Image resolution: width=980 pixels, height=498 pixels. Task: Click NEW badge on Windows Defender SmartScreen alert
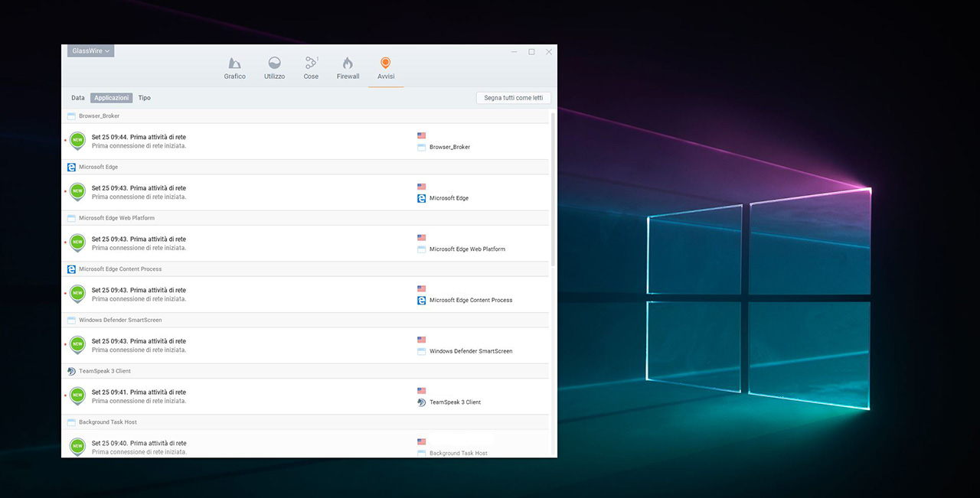77,345
